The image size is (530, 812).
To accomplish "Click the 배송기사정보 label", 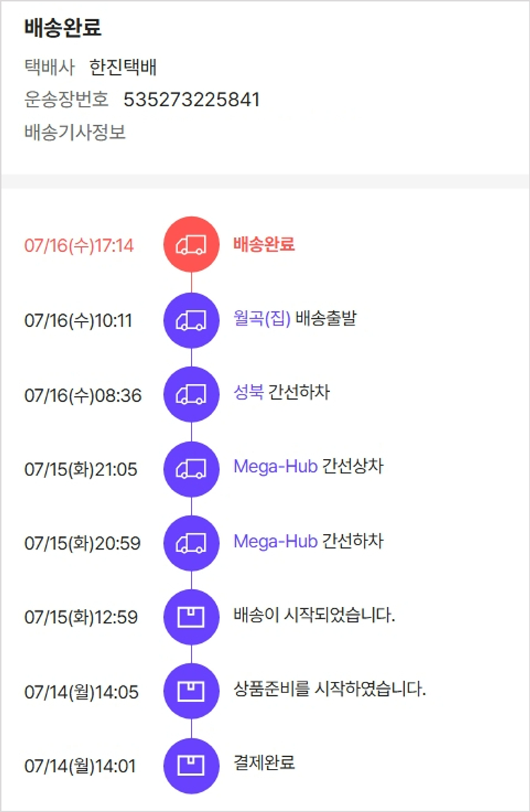I will (75, 132).
